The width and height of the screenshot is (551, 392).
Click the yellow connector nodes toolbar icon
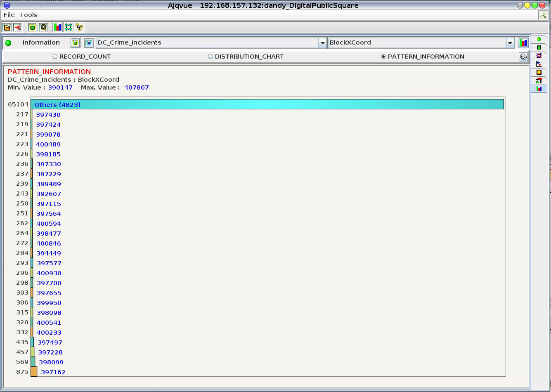click(79, 28)
